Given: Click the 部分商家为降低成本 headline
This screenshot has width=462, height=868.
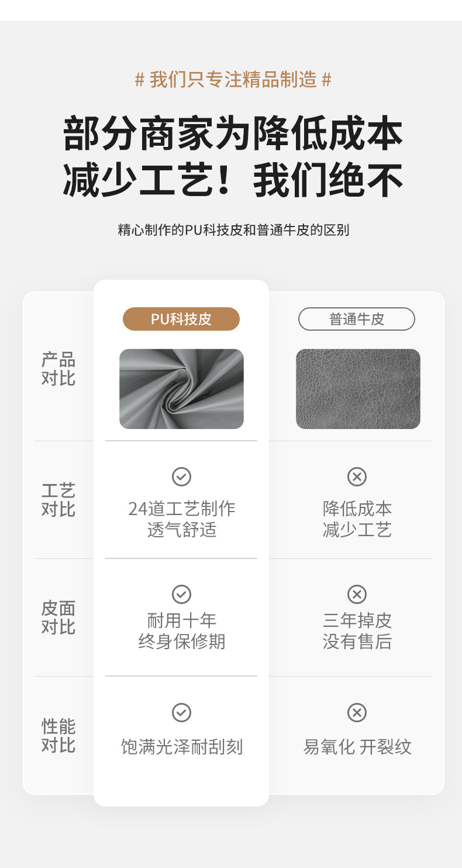Looking at the screenshot, I should tap(233, 134).
